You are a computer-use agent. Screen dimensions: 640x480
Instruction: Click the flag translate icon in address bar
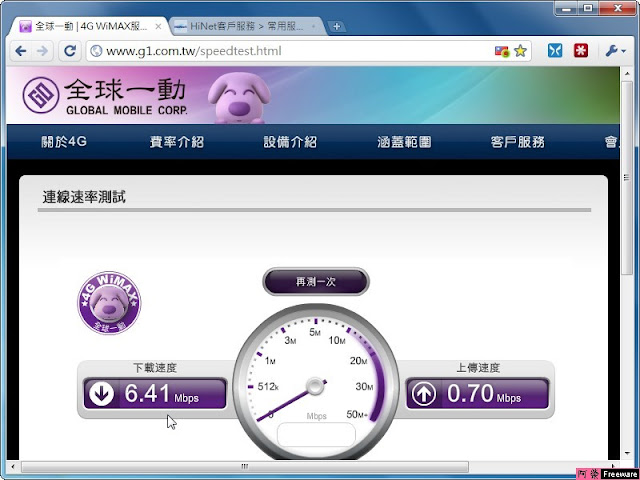[502, 51]
